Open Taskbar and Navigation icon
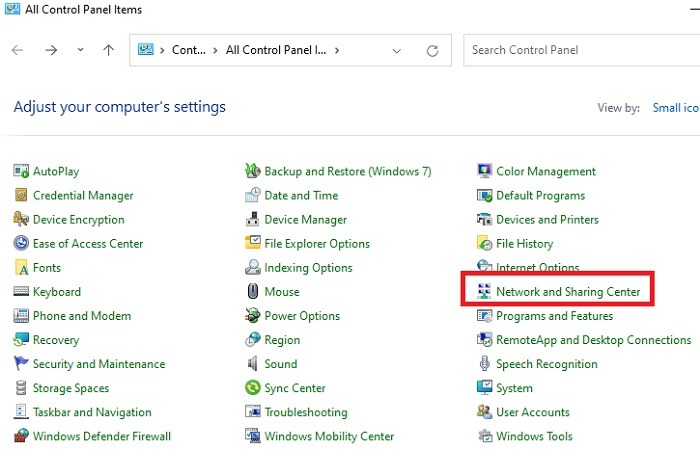The height and width of the screenshot is (450, 700). 21,412
